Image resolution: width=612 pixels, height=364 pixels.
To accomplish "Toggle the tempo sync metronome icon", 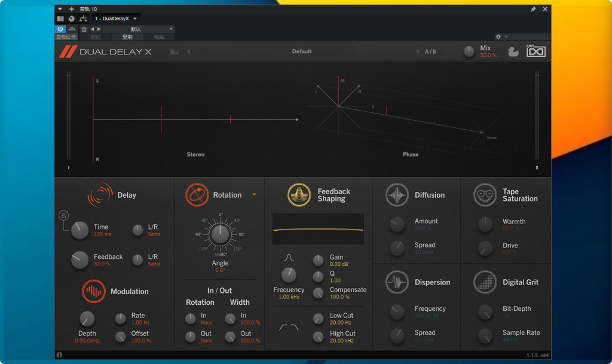I will coord(63,215).
